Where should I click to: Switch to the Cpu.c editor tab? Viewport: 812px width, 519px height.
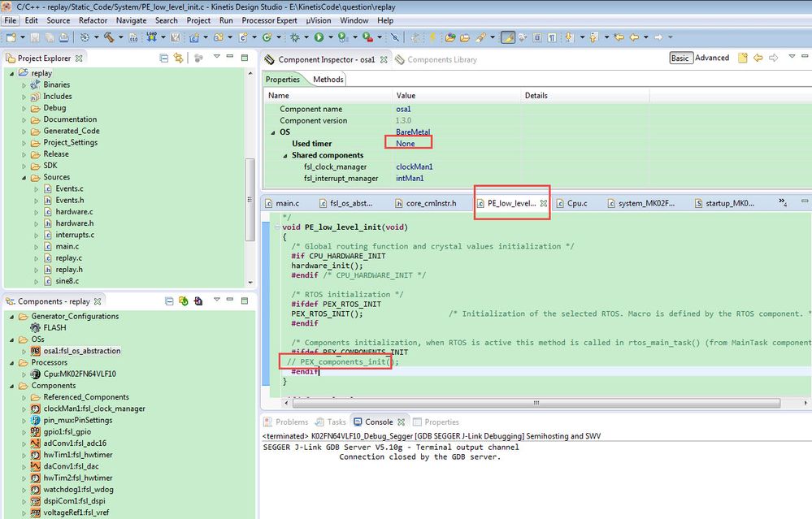pos(572,203)
